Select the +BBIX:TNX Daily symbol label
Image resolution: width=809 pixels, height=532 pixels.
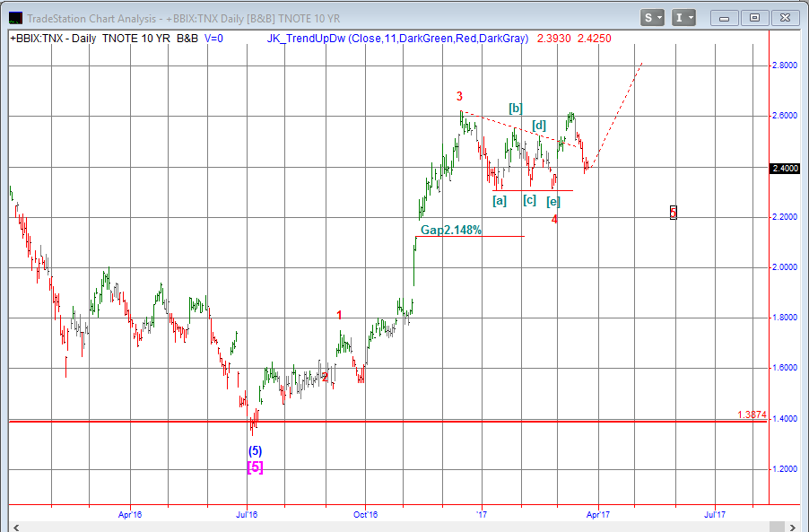(x=53, y=39)
